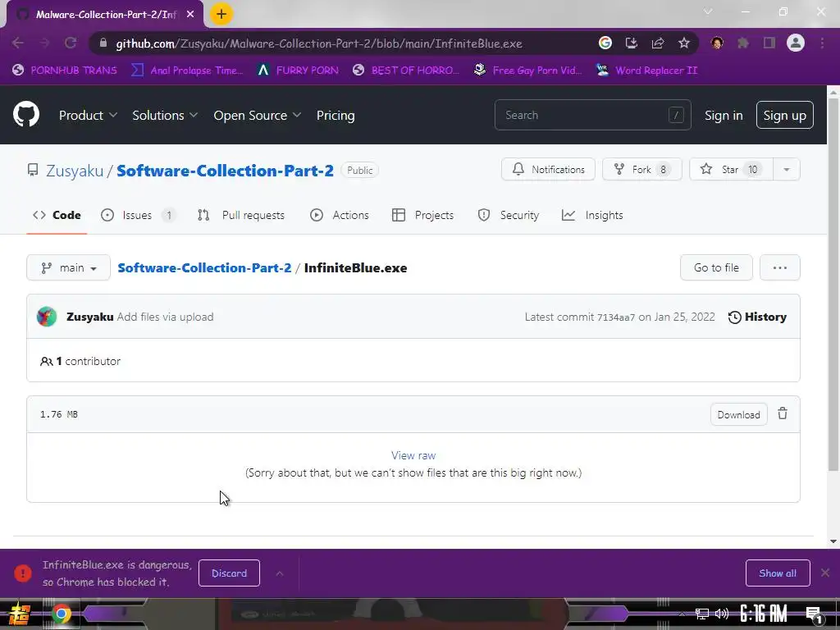Click the Zusyaku avatar image in commit row

[x=47, y=317]
